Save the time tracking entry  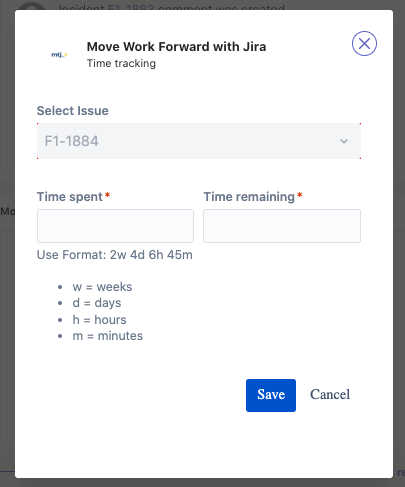pyautogui.click(x=271, y=395)
